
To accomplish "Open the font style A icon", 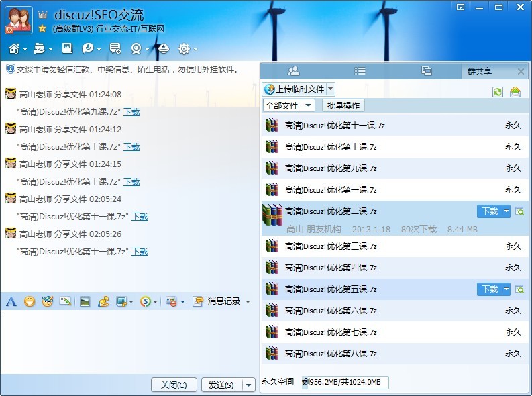I will click(x=11, y=301).
